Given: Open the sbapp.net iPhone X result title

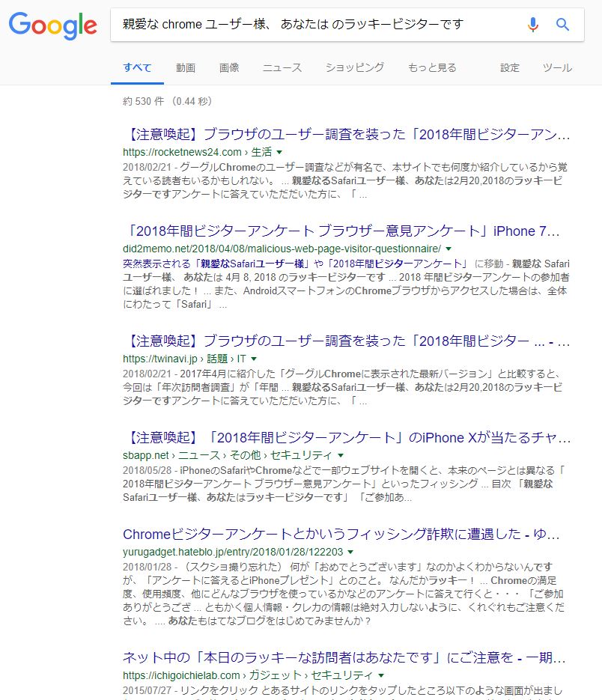Looking at the screenshot, I should 347,437.
